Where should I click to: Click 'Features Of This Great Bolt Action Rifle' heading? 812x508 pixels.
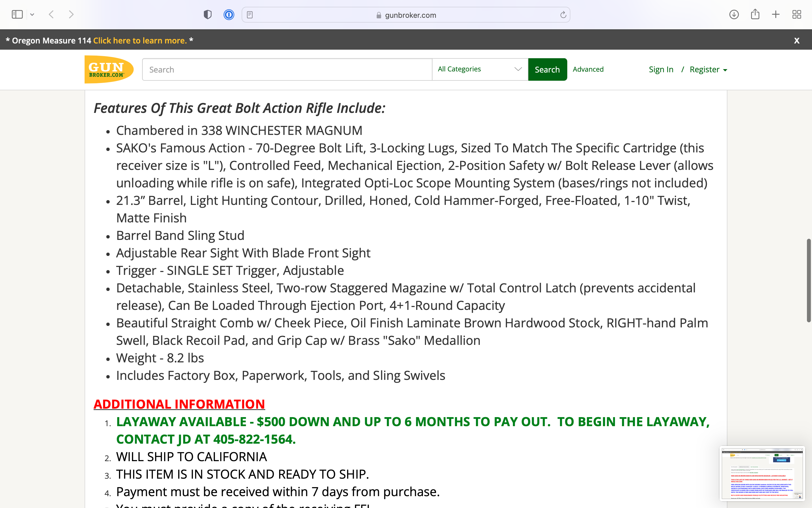tap(239, 108)
